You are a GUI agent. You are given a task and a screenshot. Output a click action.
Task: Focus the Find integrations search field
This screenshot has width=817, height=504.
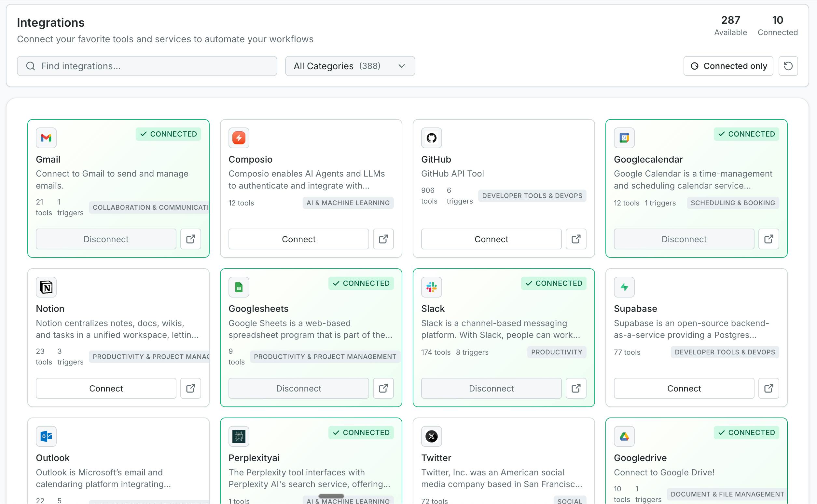[147, 66]
